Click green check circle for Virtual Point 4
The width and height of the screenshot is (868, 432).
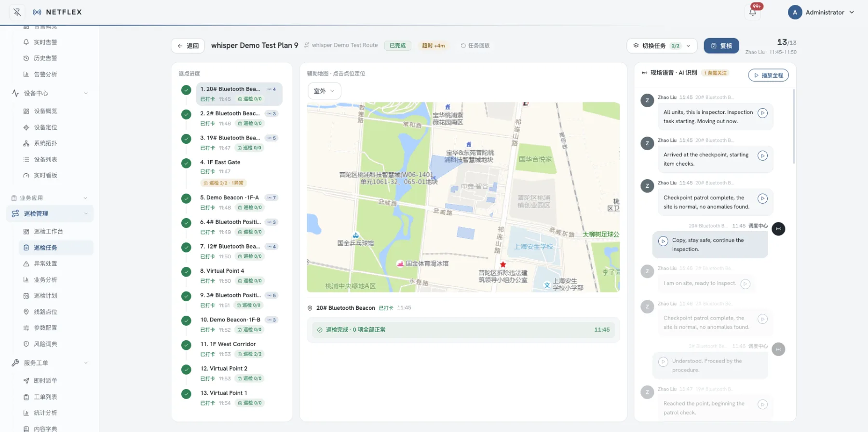[x=186, y=272]
